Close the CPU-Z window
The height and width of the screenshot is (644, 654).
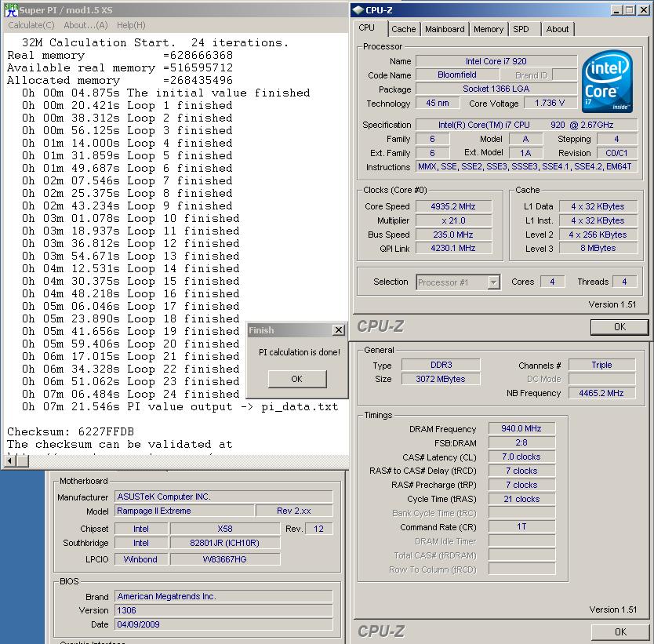[644, 10]
